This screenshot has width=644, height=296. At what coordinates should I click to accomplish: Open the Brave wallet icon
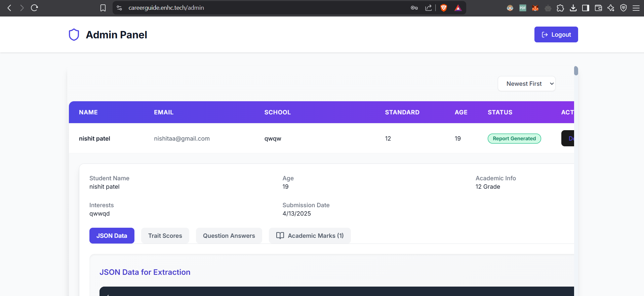[598, 8]
